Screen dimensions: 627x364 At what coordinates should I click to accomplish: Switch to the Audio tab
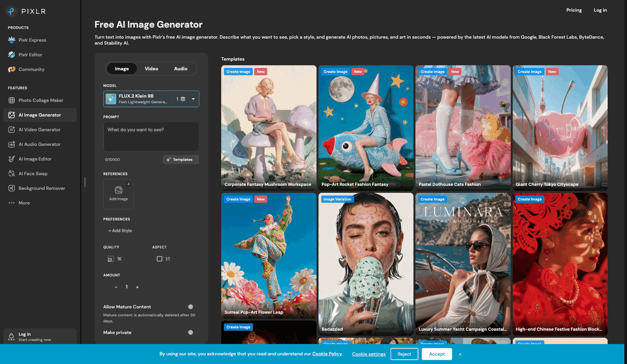click(181, 69)
